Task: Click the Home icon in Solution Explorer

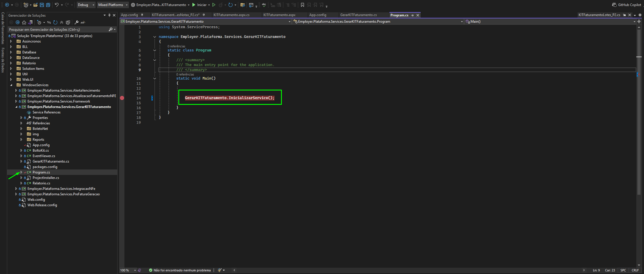Action: pos(24,22)
